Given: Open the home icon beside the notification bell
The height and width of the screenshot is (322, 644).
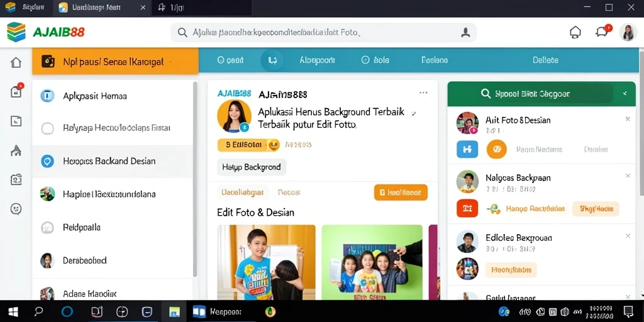Looking at the screenshot, I should 575,33.
